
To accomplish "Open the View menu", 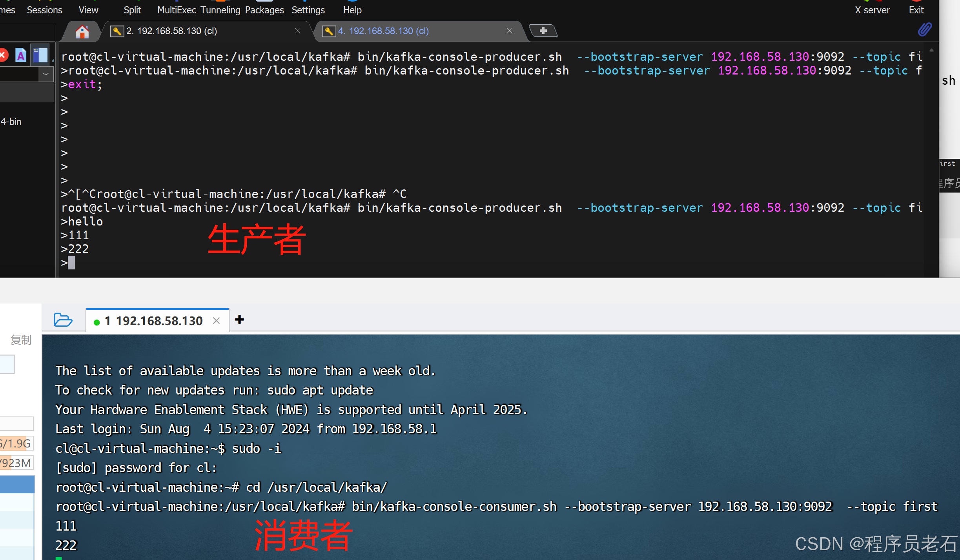I will coord(88,10).
